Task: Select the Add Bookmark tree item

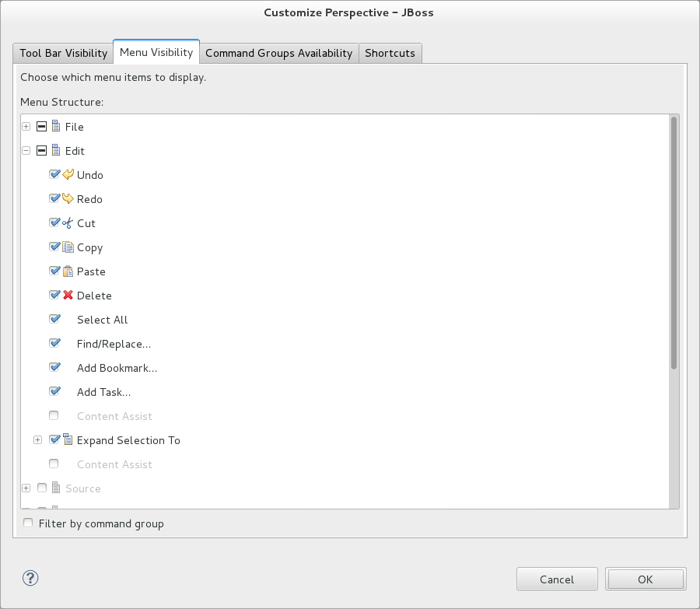Action: [x=117, y=367]
